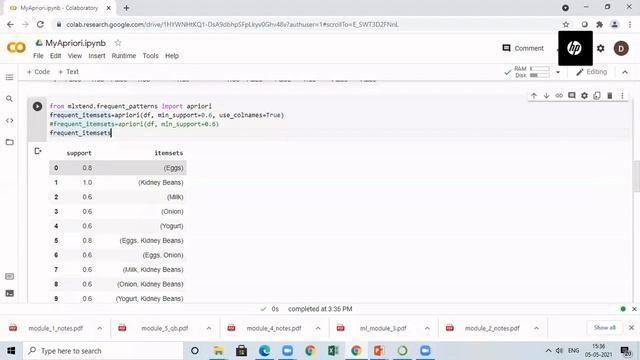Screen dimensions: 640x360
Task: Go back in browser
Action: coord(11,24)
